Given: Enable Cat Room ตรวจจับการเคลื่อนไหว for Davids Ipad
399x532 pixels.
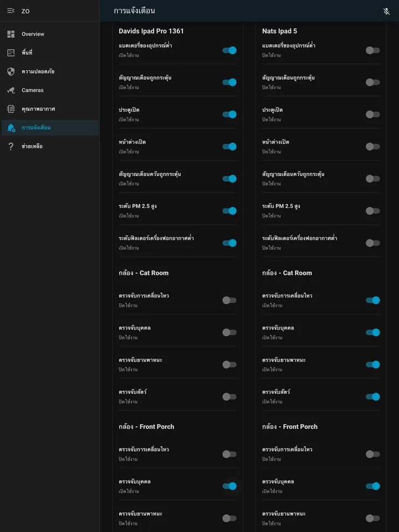Looking at the screenshot, I should point(229,300).
